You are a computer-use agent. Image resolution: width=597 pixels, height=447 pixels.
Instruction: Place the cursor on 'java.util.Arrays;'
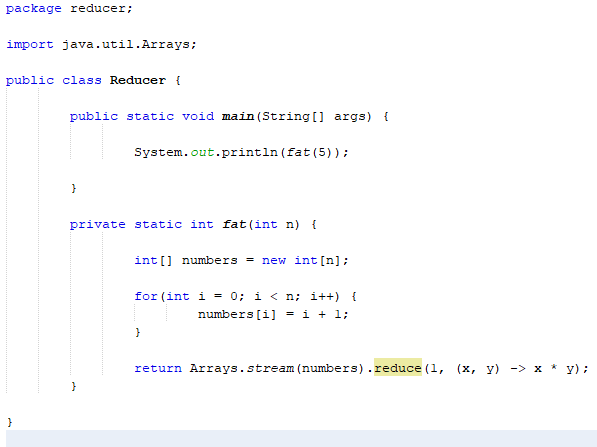tap(129, 45)
